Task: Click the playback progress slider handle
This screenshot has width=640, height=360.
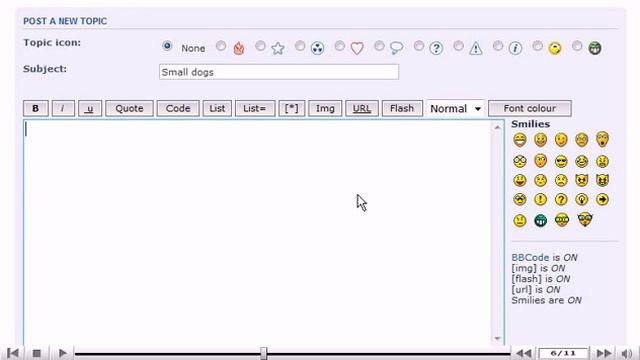Action: coord(264,353)
